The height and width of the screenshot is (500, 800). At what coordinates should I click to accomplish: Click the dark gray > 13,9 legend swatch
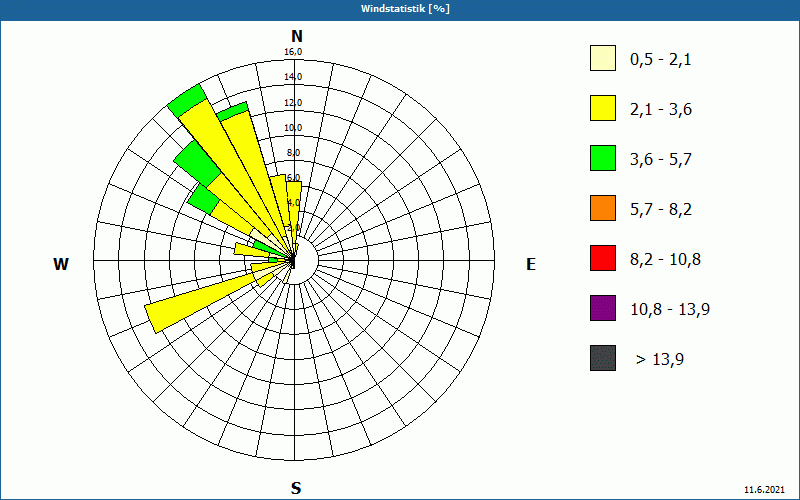click(x=603, y=358)
